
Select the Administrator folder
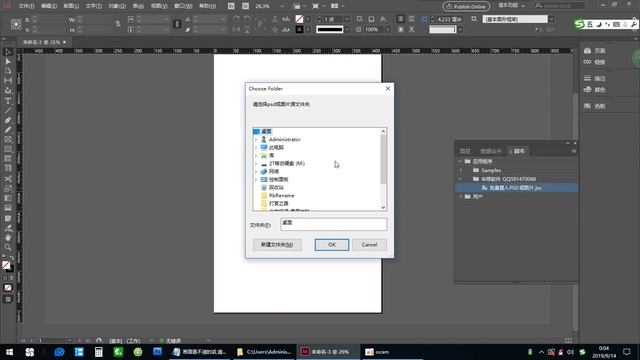[284, 140]
